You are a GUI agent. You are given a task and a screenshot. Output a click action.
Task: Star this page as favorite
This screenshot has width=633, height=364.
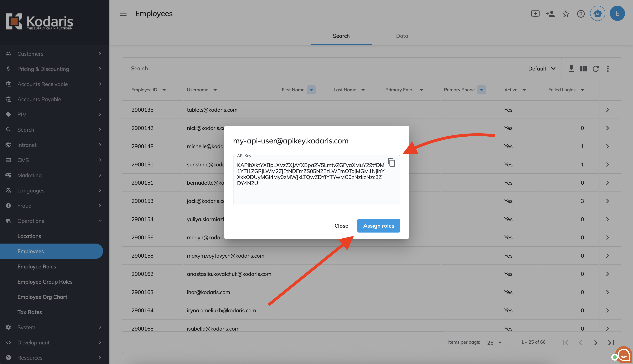click(x=566, y=14)
